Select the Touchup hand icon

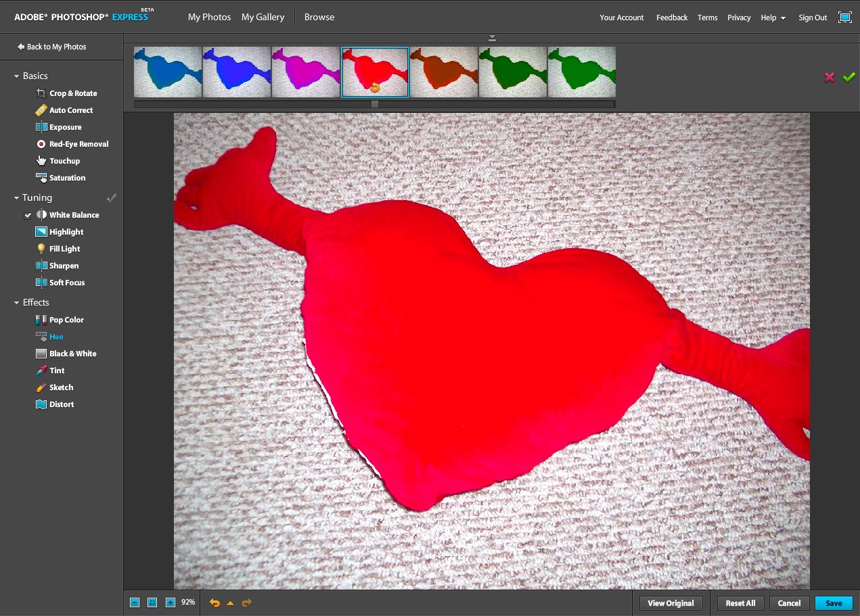(x=41, y=161)
